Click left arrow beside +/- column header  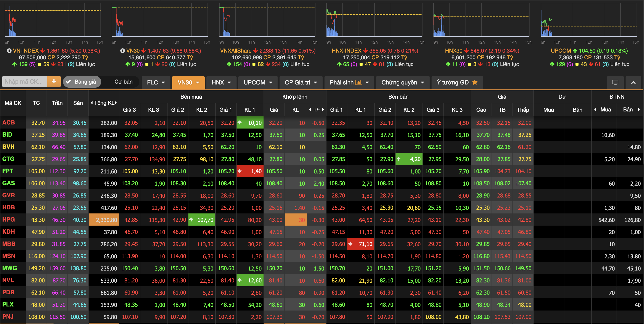310,110
